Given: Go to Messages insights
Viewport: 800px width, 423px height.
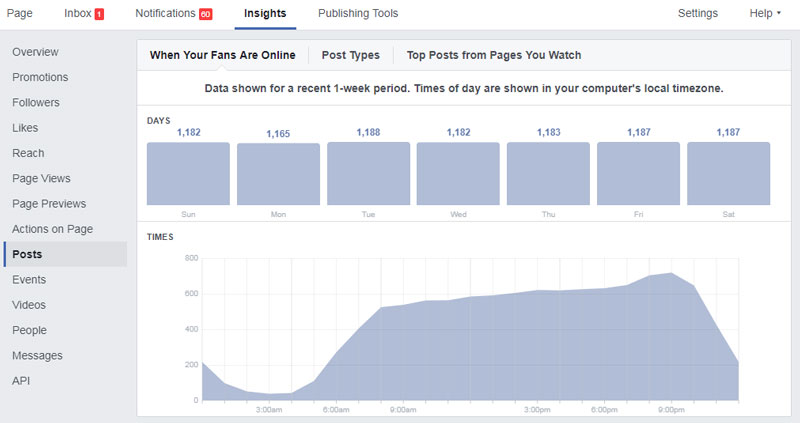Looking at the screenshot, I should pyautogui.click(x=37, y=356).
